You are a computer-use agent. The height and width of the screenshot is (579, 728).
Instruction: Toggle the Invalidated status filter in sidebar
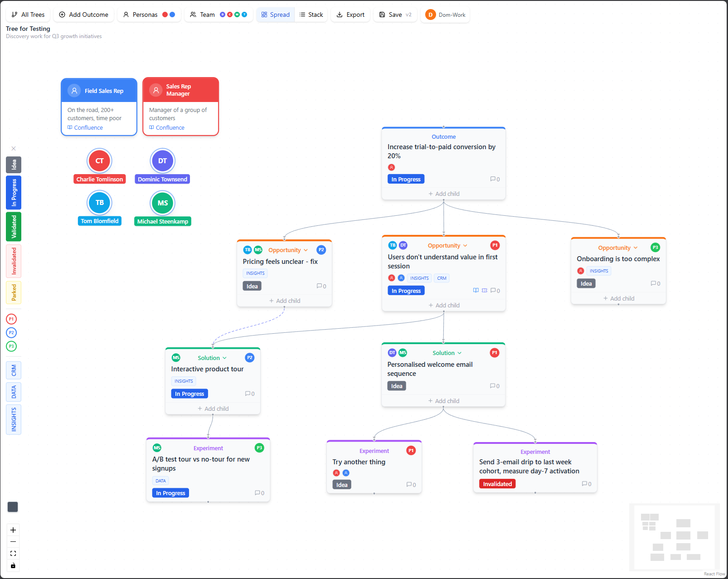[x=14, y=261]
